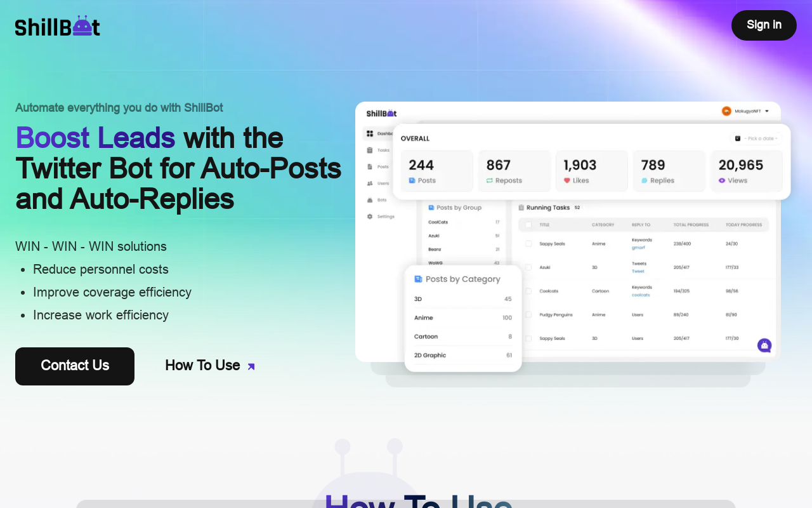Click the Sign in button
The height and width of the screenshot is (508, 812).
click(x=764, y=25)
